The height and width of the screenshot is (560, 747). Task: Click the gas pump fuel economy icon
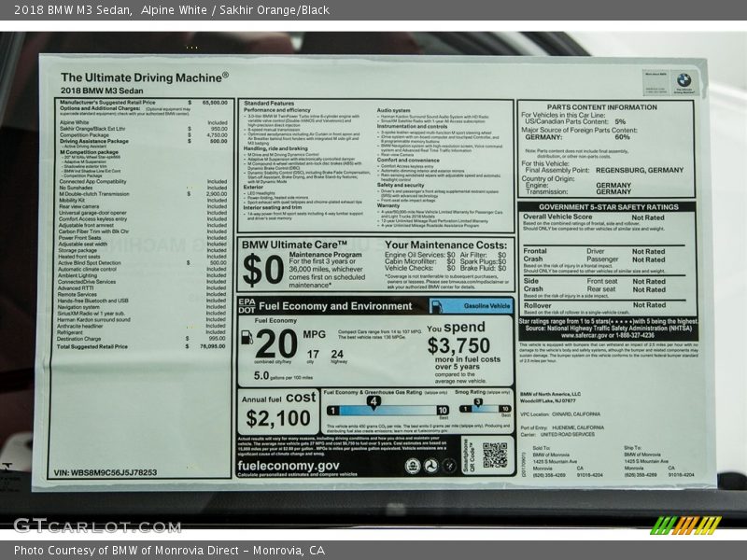point(247,338)
